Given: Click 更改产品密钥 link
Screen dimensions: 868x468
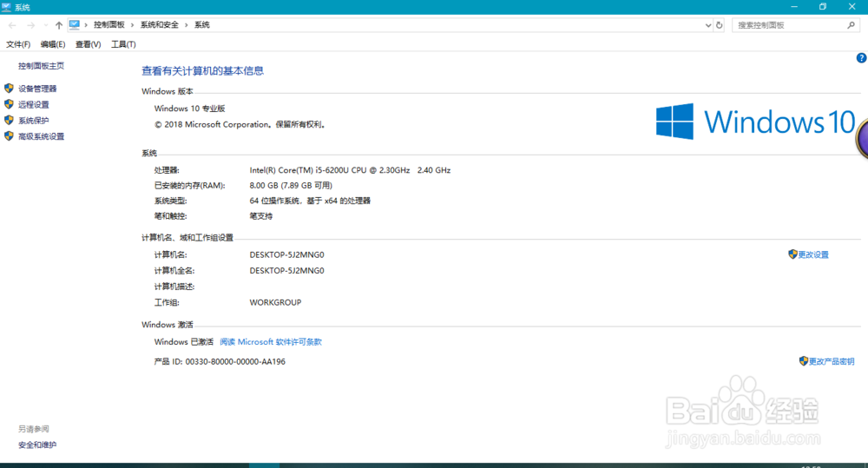Looking at the screenshot, I should [x=832, y=362].
